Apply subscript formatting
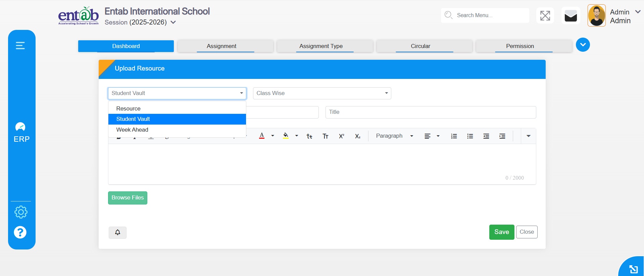644x276 pixels. (357, 136)
